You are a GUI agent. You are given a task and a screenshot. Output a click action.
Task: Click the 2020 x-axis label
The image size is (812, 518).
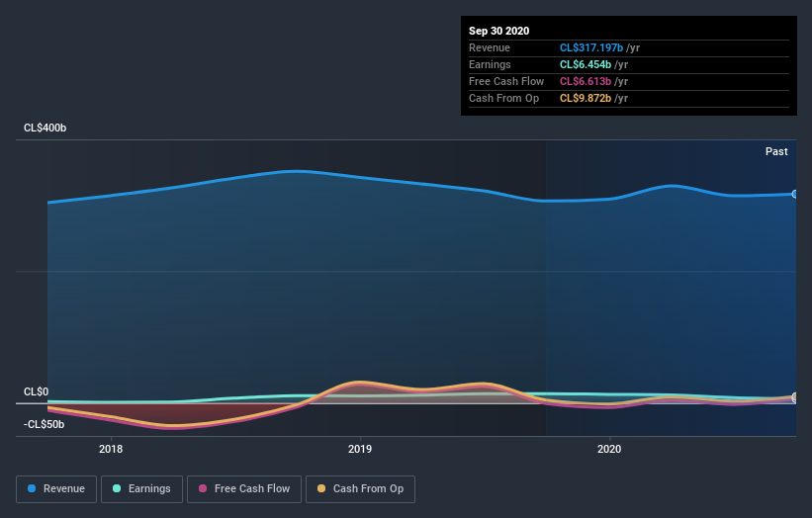pyautogui.click(x=609, y=449)
